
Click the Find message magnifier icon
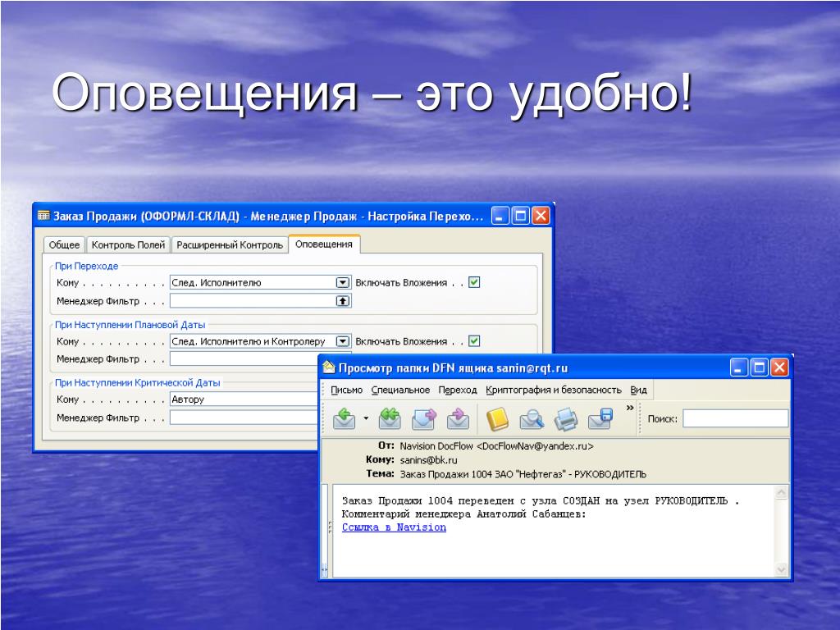click(532, 419)
